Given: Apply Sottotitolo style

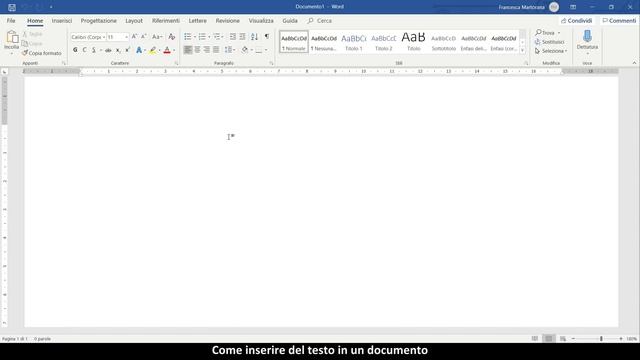Looking at the screenshot, I should tap(444, 42).
